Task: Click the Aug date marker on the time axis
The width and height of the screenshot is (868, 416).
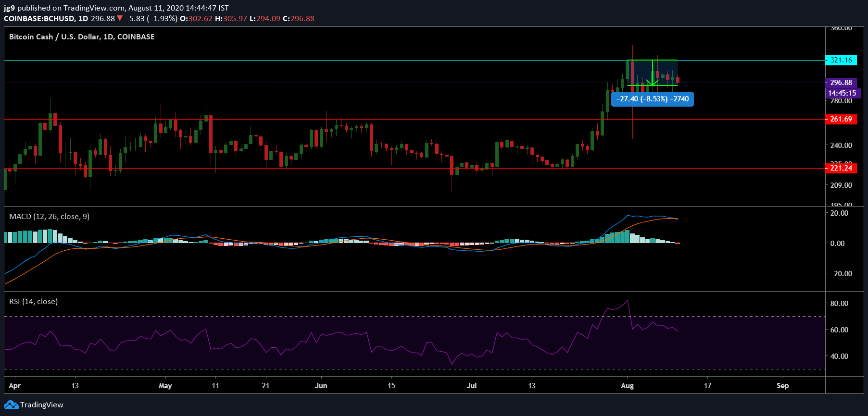Action: click(x=627, y=386)
